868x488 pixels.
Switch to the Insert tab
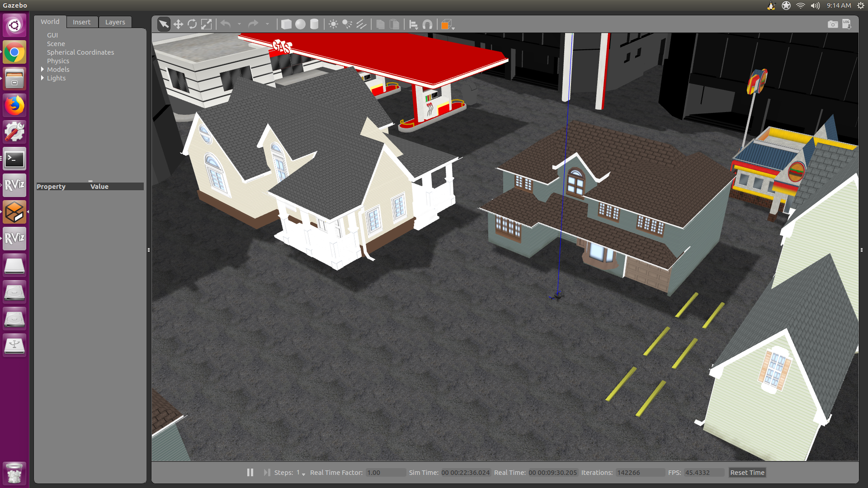pos(81,22)
